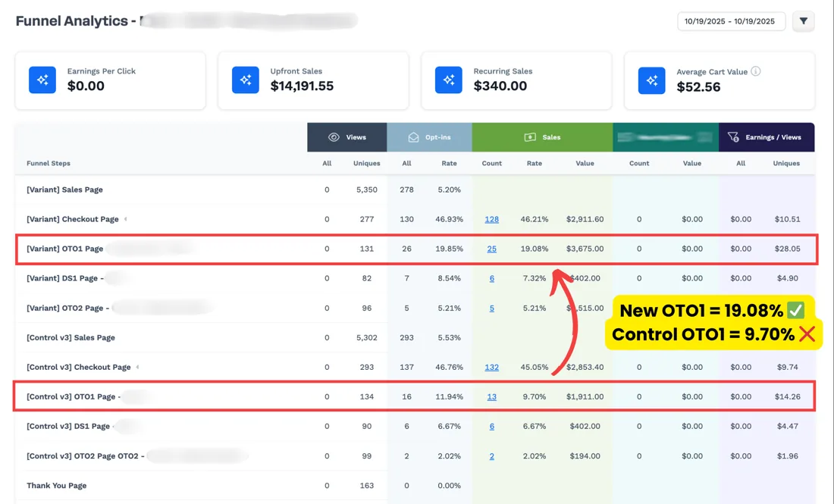This screenshot has width=834, height=504.
Task: Click the Earnings Per Click sparkle icon
Action: pyautogui.click(x=42, y=80)
